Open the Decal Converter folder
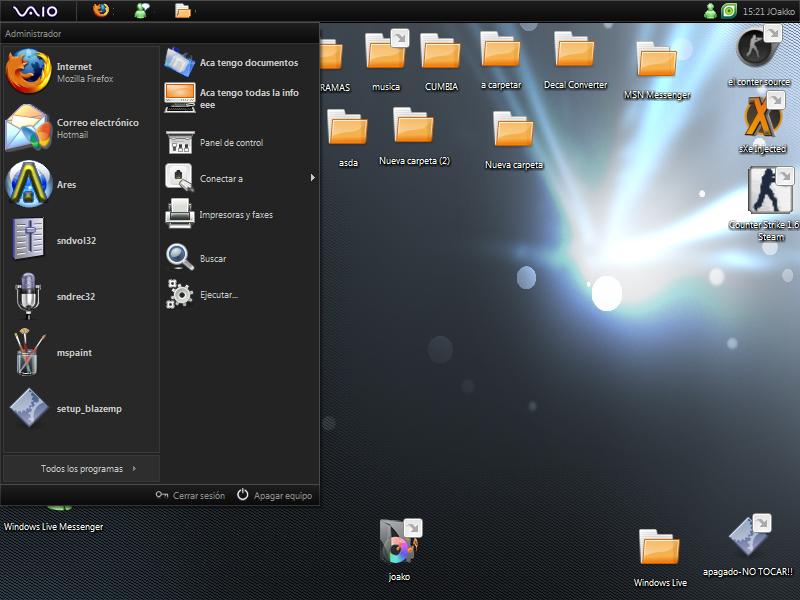The height and width of the screenshot is (600, 800). pyautogui.click(x=575, y=52)
